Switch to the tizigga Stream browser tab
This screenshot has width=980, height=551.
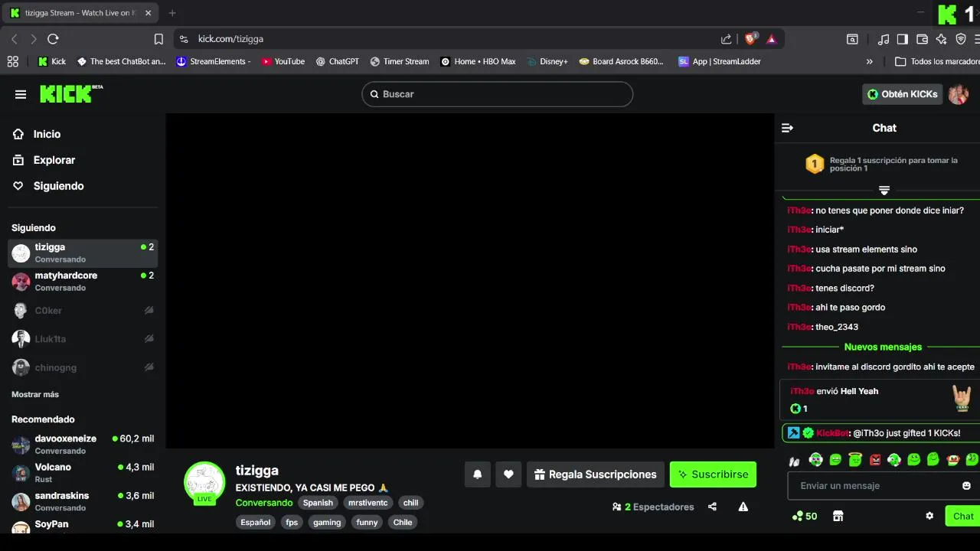[81, 13]
